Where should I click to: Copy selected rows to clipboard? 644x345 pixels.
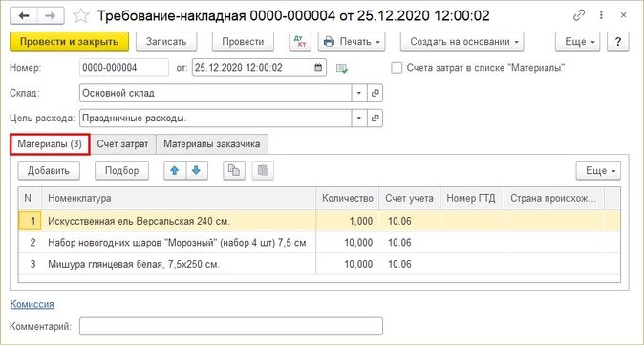[x=234, y=170]
